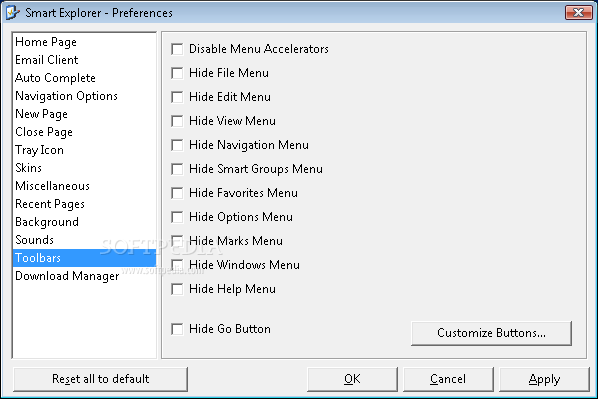Check Hide Marks Menu option
This screenshot has width=598, height=399.
point(177,241)
